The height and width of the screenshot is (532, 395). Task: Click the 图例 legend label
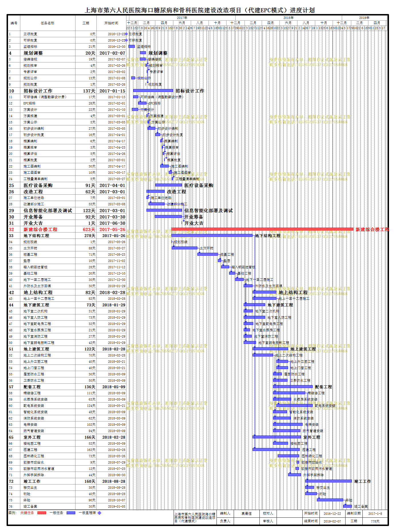pos(12,513)
